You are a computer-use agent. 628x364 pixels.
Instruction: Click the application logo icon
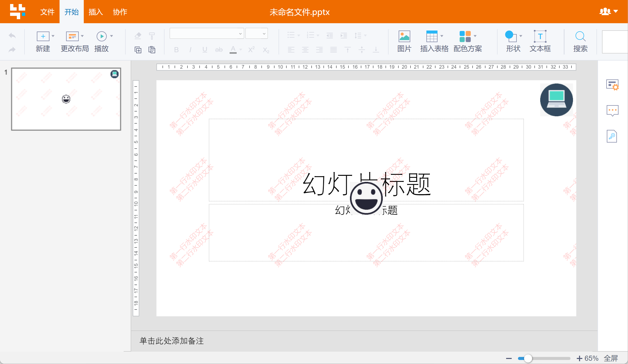point(17,11)
